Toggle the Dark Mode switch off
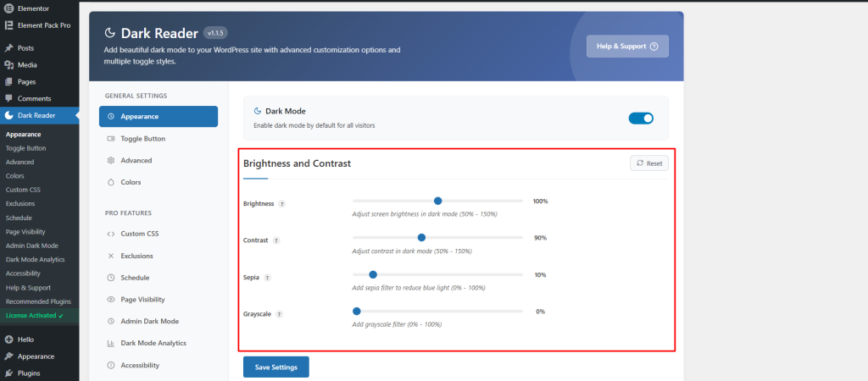Image resolution: width=868 pixels, height=381 pixels. pyautogui.click(x=641, y=118)
